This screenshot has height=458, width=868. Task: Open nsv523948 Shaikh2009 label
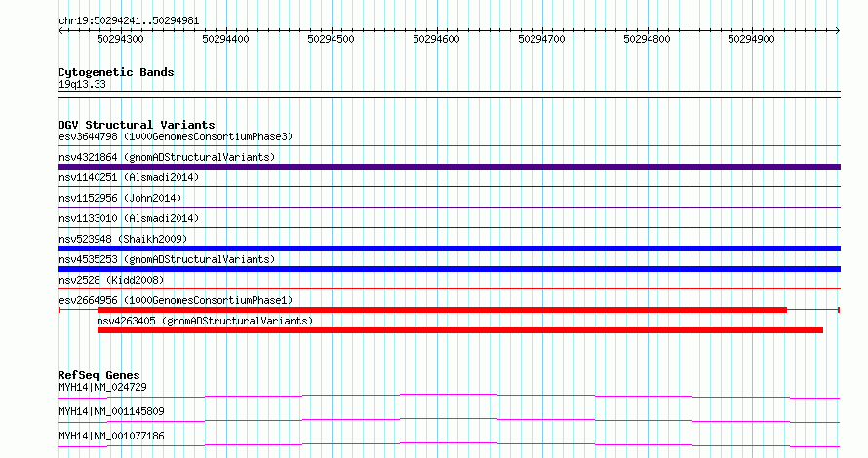tap(123, 239)
